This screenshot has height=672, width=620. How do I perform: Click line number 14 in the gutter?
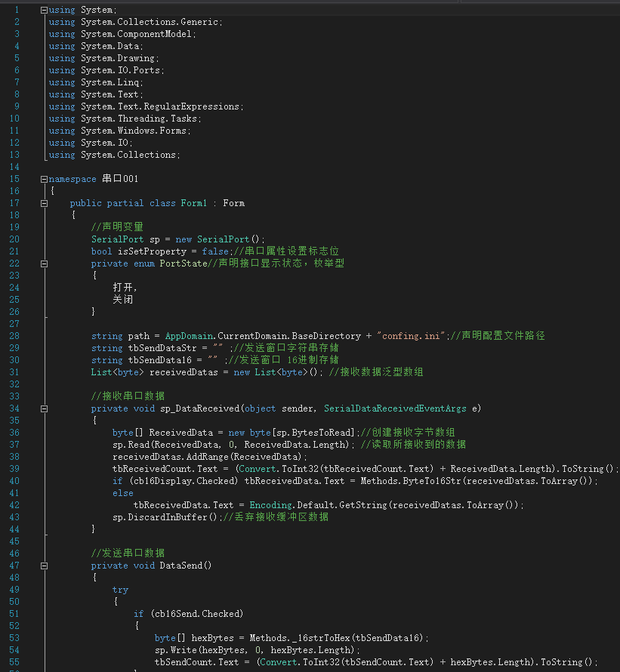click(x=14, y=167)
